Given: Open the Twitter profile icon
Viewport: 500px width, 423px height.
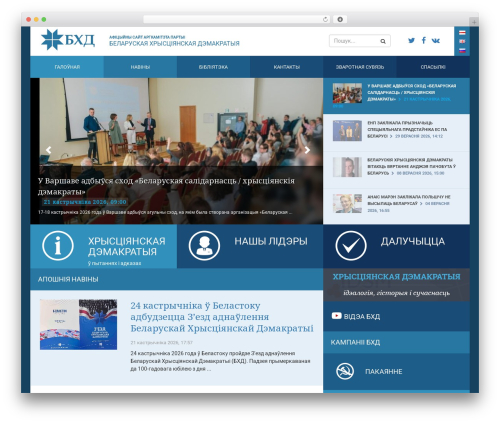Looking at the screenshot, I should pyautogui.click(x=411, y=40).
